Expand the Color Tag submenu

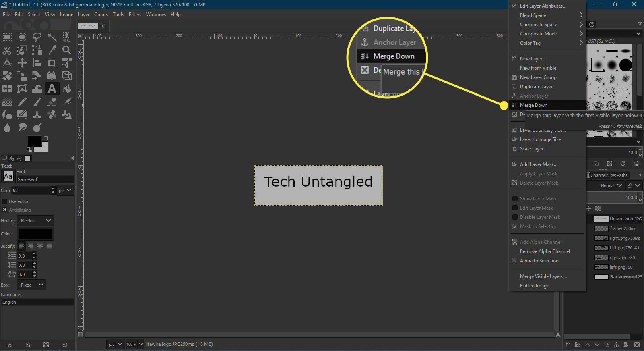(x=547, y=43)
